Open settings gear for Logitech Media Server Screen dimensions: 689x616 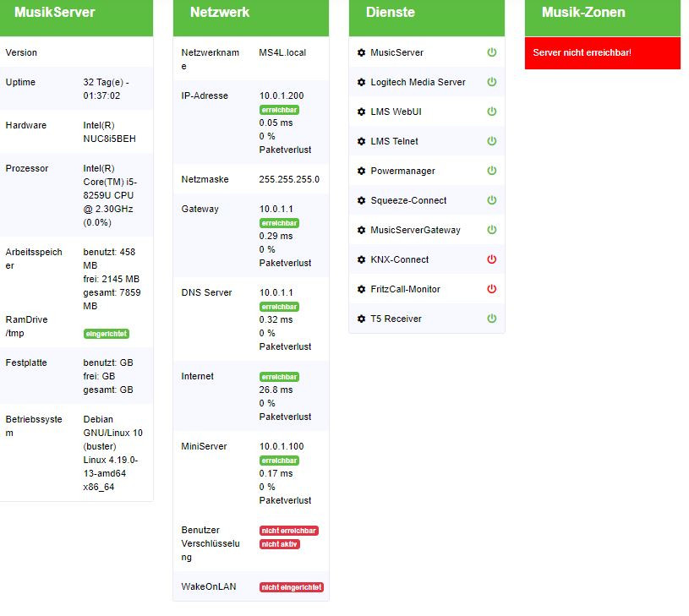point(361,82)
